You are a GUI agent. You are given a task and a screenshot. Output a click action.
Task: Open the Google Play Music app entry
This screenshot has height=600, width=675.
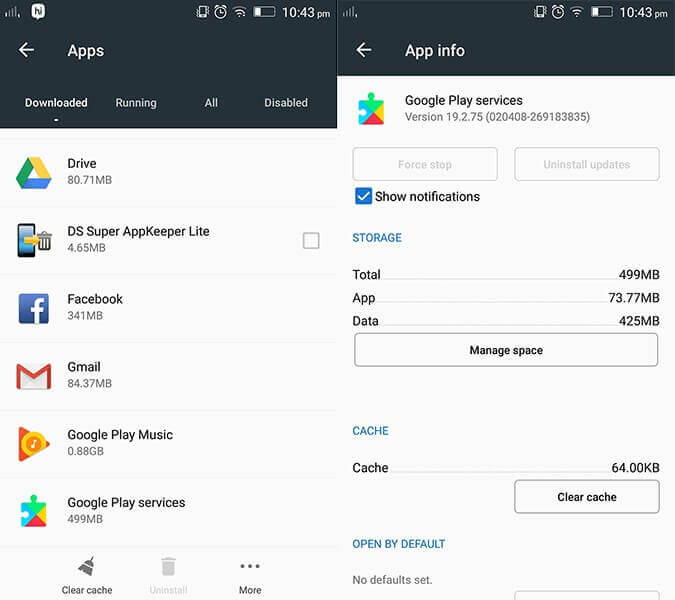click(168, 444)
